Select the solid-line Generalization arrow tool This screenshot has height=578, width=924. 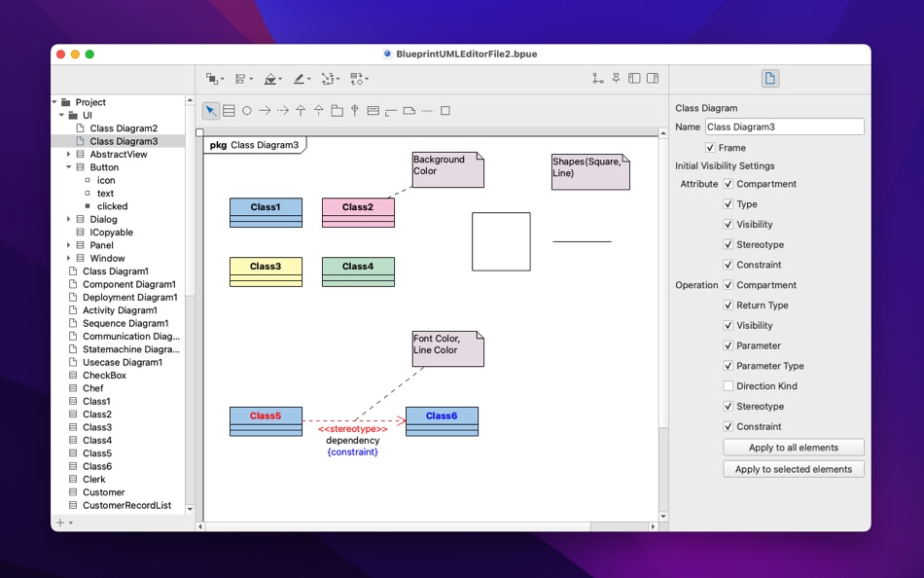301,110
